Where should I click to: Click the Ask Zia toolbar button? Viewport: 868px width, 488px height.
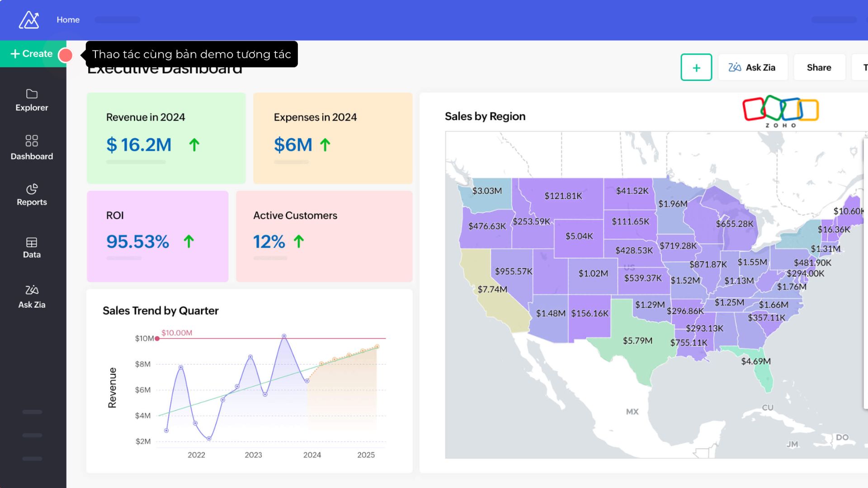[752, 67]
